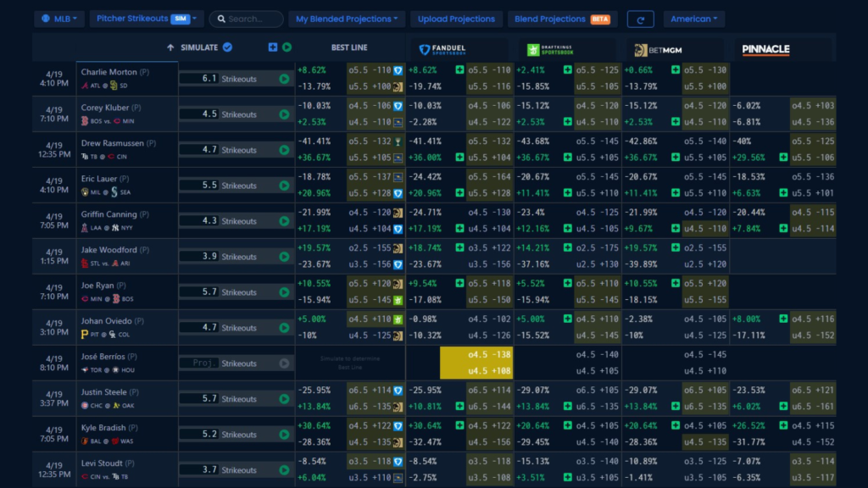Add Charlie Morton DraftKings o5.5 -125 bet

(567, 69)
